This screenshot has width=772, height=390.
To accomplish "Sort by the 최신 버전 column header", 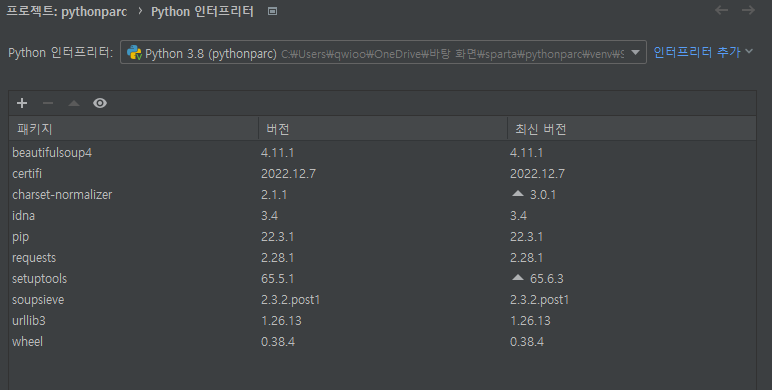I will (632, 129).
